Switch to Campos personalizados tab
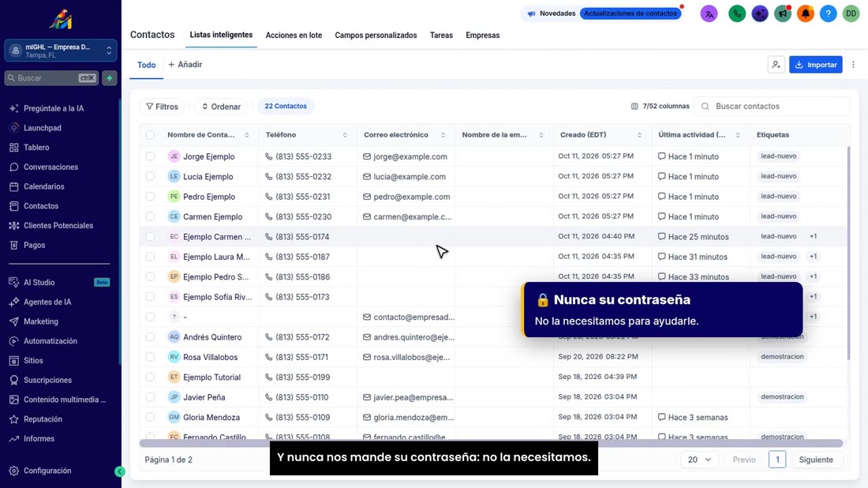Viewport: 868px width, 488px height. click(376, 36)
